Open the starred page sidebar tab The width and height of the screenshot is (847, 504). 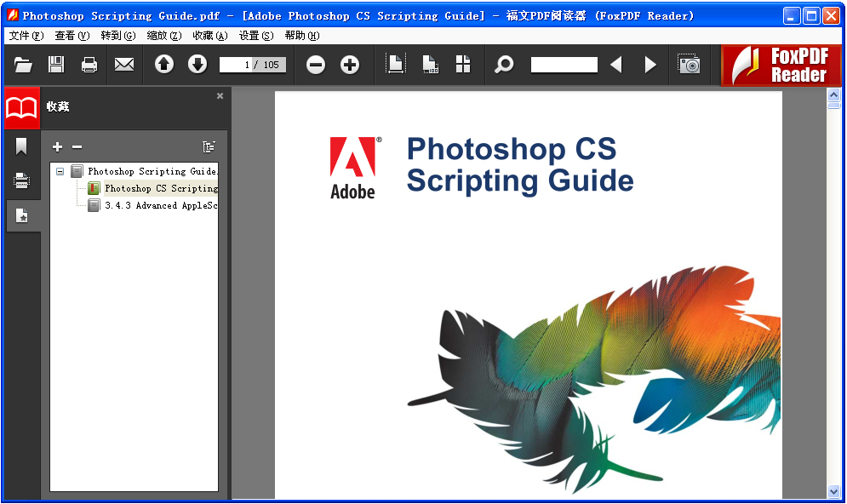click(22, 215)
